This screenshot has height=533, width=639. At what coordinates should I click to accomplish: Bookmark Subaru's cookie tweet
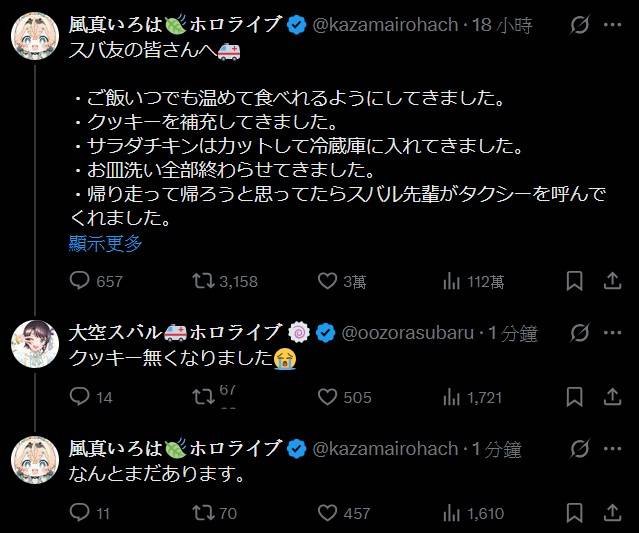(574, 397)
